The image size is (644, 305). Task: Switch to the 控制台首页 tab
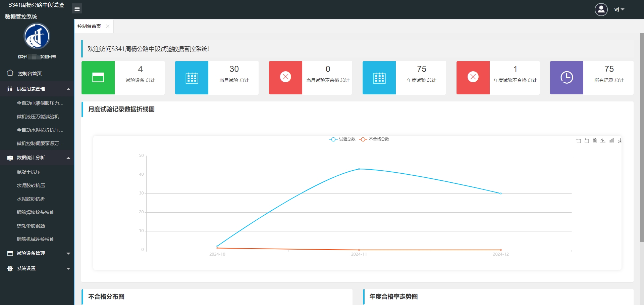point(89,26)
